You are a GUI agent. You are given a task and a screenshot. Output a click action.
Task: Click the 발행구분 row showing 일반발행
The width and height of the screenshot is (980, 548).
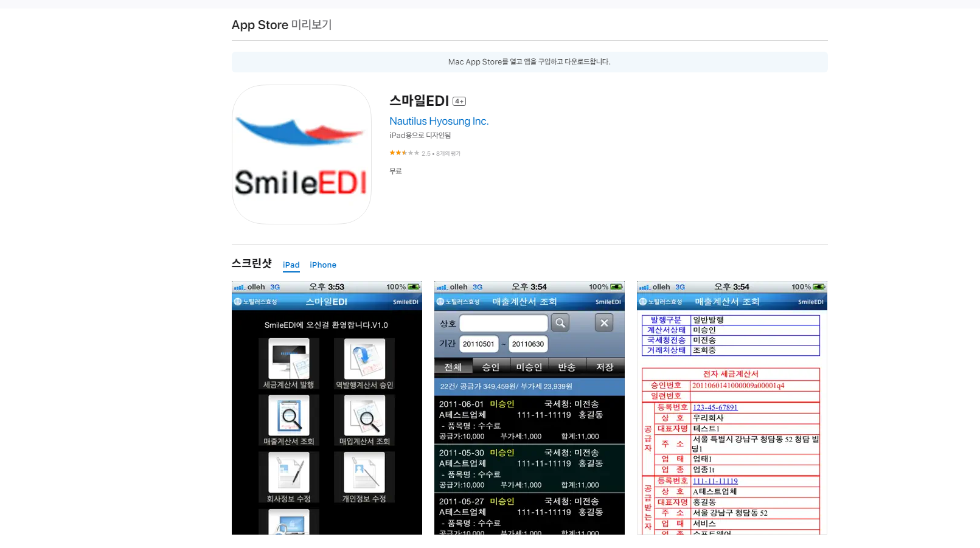[x=731, y=320]
